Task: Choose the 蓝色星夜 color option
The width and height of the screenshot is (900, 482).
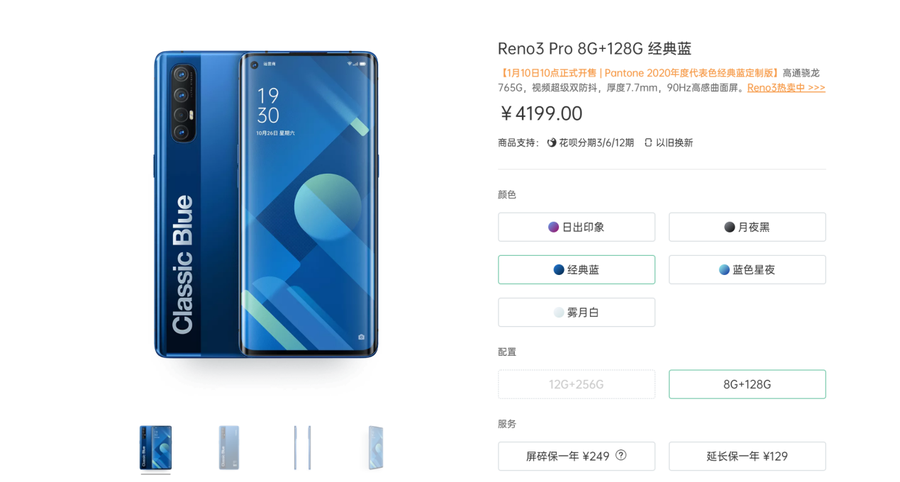Action: click(747, 270)
